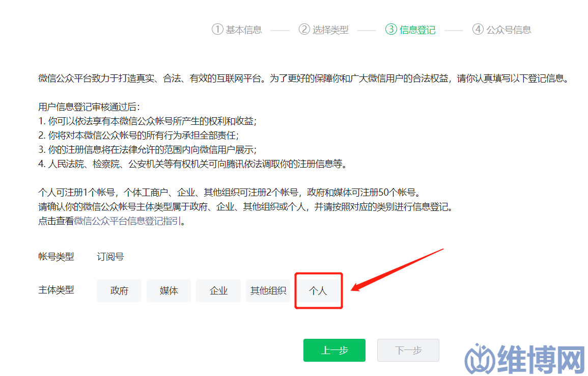The width and height of the screenshot is (588, 376).
Task: Go to step 2 选择类型
Action: (324, 29)
